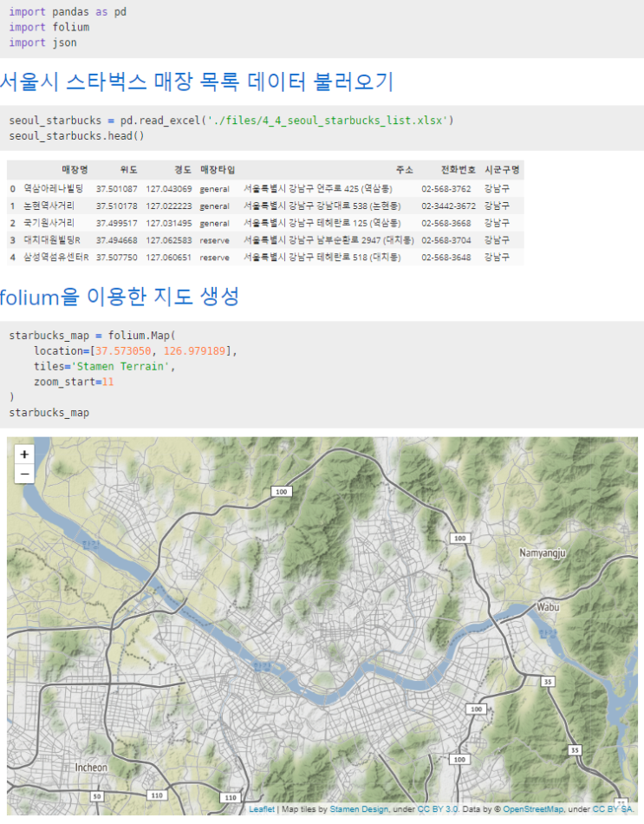Select the 논현역사거리 store name cell

(x=49, y=206)
